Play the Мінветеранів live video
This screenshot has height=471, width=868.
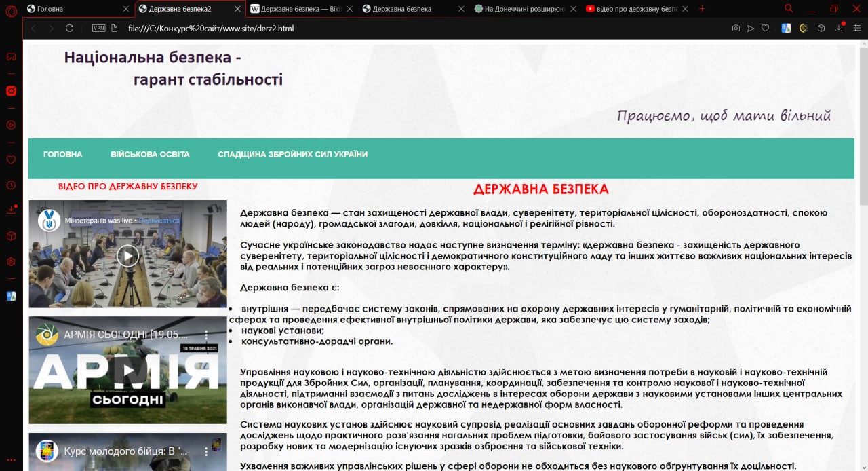[127, 255]
